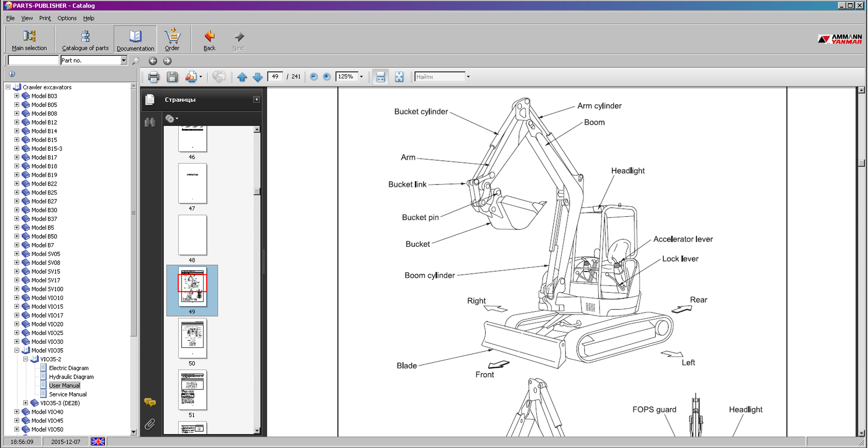Save the PDF with floppy disk icon
The image size is (868, 448).
[x=172, y=77]
